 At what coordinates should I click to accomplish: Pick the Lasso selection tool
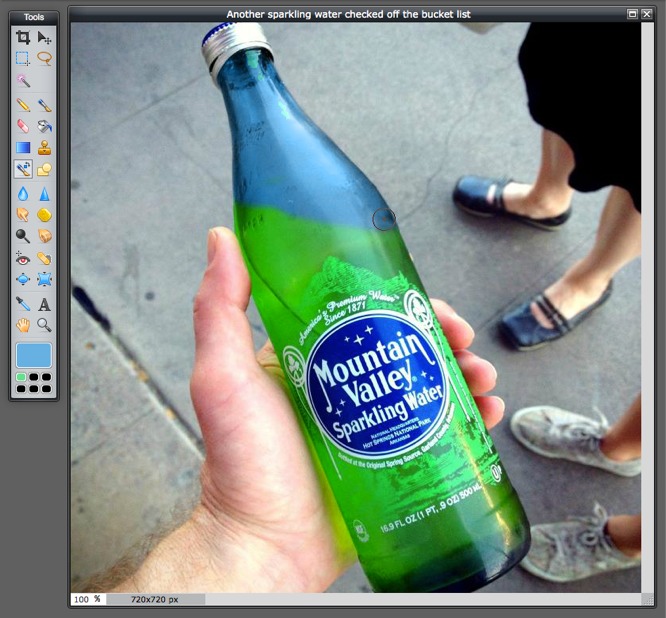click(44, 58)
